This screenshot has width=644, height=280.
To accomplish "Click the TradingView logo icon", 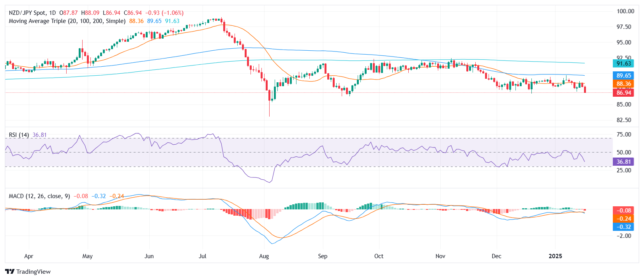I will [10, 272].
